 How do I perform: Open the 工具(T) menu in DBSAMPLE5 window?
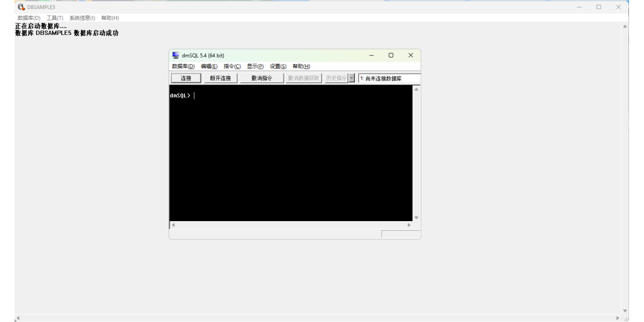pos(55,18)
